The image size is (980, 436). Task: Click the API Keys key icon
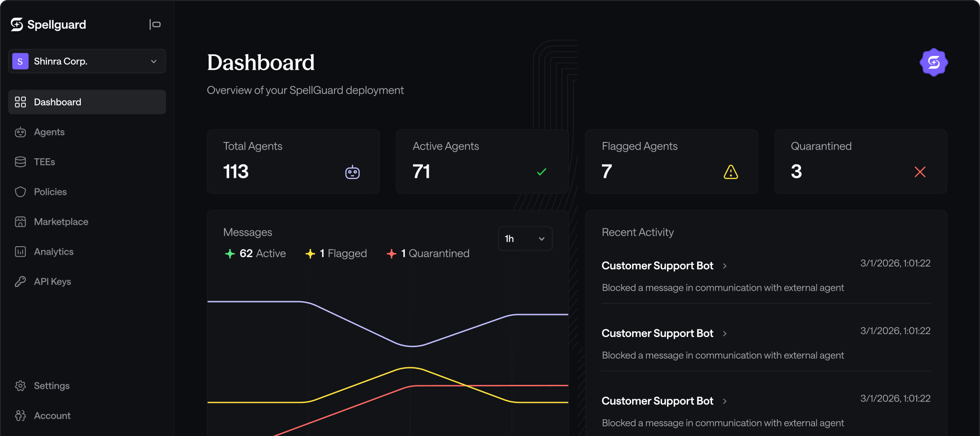click(20, 282)
